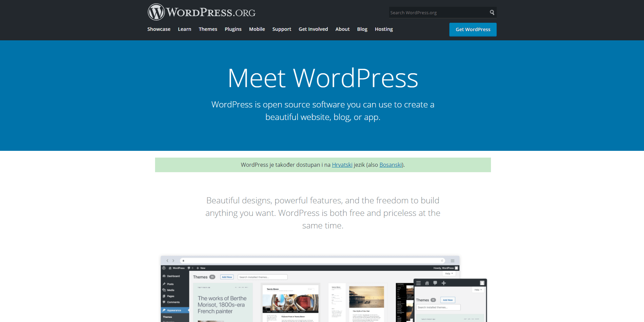Click the mobile mockup Add New button
The height and width of the screenshot is (322, 644).
pyautogui.click(x=448, y=300)
